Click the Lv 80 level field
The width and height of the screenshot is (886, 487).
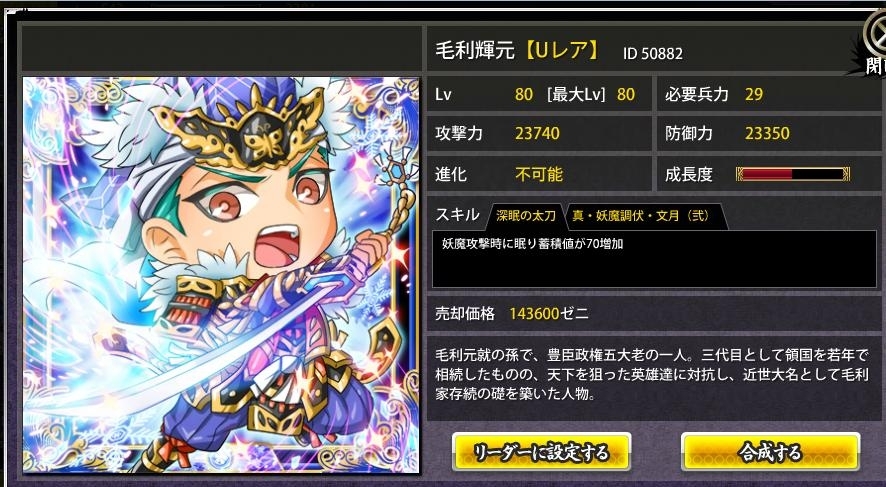[538, 94]
